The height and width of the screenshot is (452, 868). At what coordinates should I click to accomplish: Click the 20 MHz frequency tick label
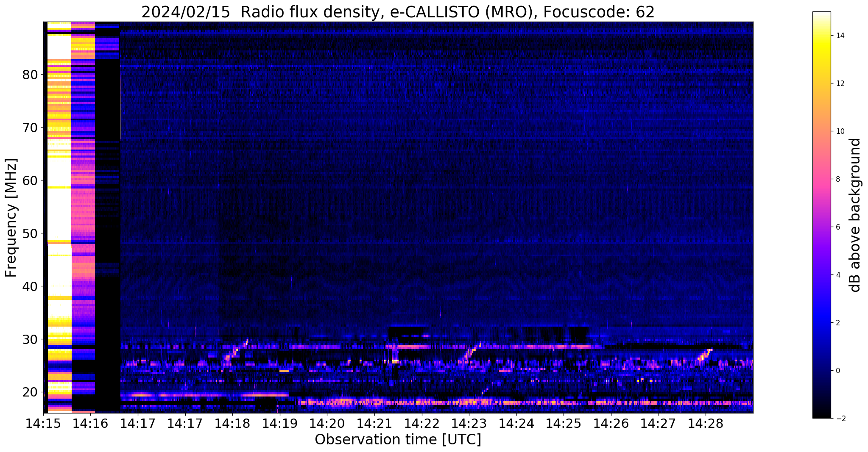coord(30,392)
